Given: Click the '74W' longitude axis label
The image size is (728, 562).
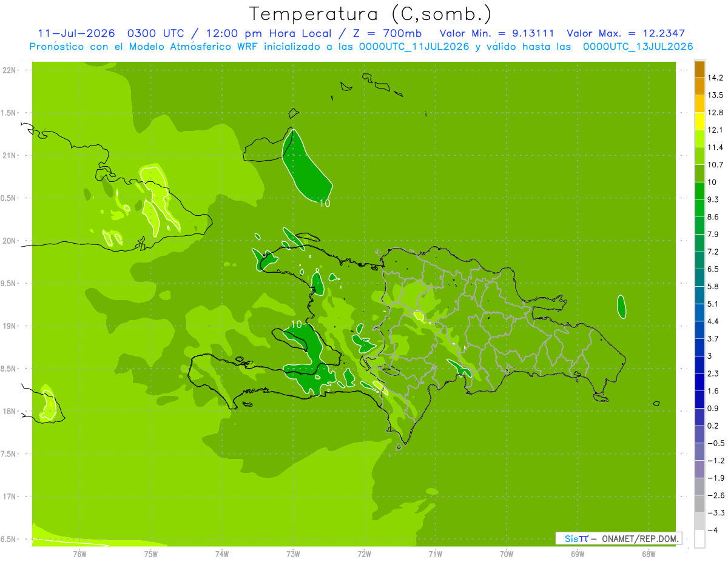Looking at the screenshot, I should pyautogui.click(x=222, y=554).
